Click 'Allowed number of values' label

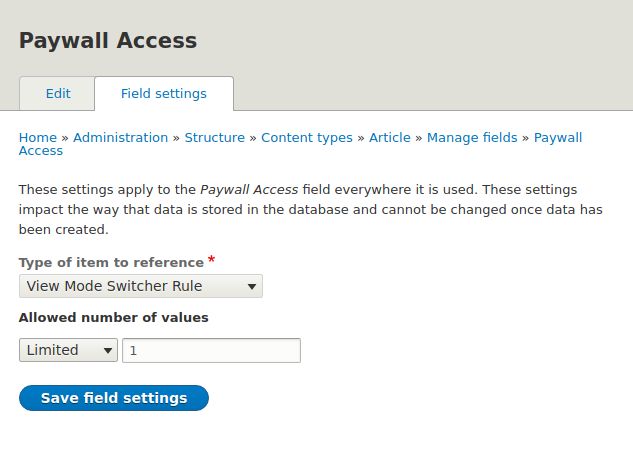pyautogui.click(x=114, y=318)
